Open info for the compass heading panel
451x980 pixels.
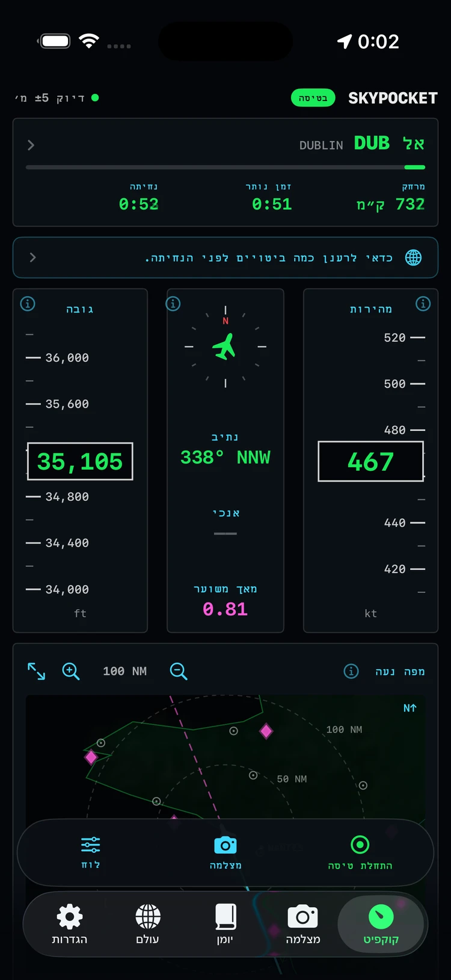pos(173,303)
